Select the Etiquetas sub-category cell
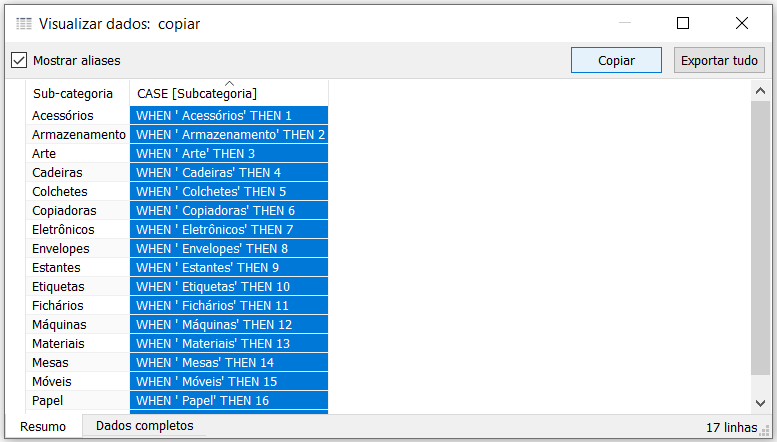This screenshot has height=442, width=777. 78,286
